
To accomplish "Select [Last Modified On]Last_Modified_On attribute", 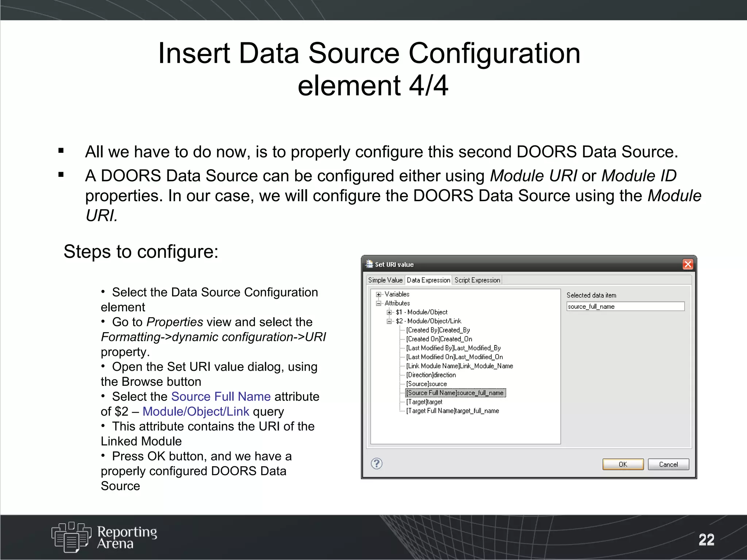I will pyautogui.click(x=454, y=357).
